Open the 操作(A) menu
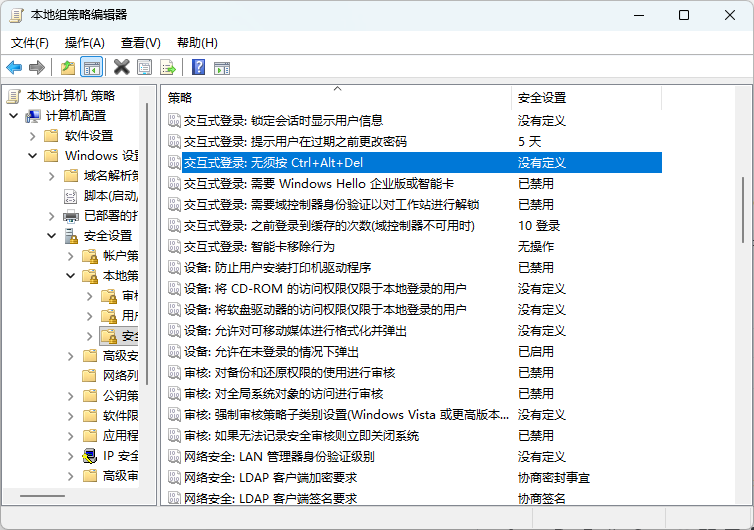The height and width of the screenshot is (530, 754). coord(85,43)
